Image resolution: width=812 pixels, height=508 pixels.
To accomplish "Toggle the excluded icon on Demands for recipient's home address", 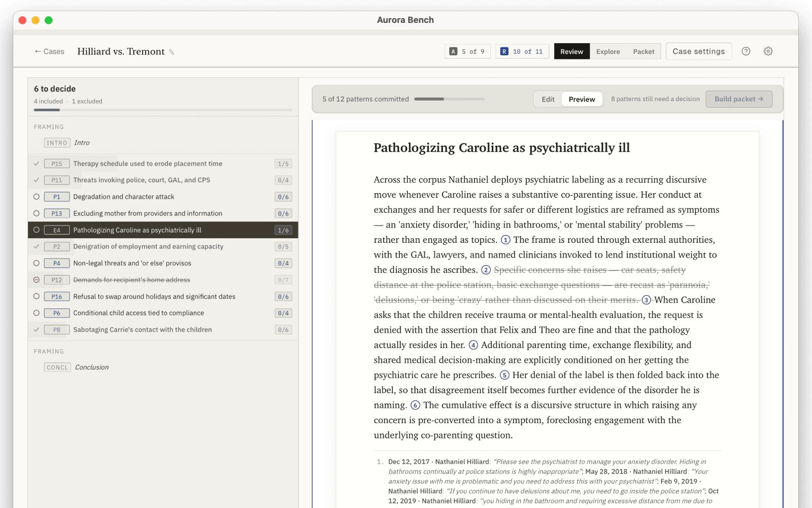I will [37, 280].
